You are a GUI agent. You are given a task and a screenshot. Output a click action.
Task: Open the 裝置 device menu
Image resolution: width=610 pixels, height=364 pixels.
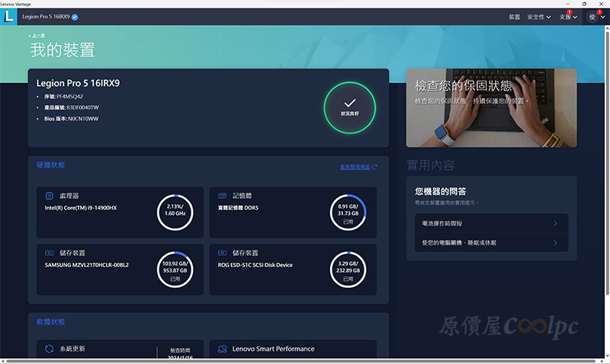(x=514, y=17)
